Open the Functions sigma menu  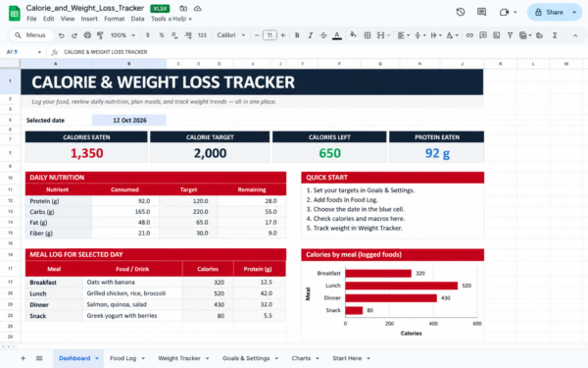click(555, 35)
